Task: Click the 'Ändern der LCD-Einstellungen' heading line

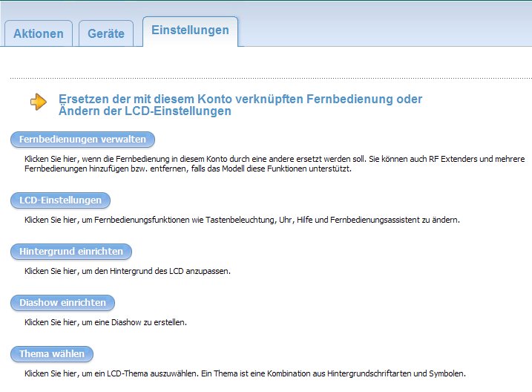Action: point(145,111)
